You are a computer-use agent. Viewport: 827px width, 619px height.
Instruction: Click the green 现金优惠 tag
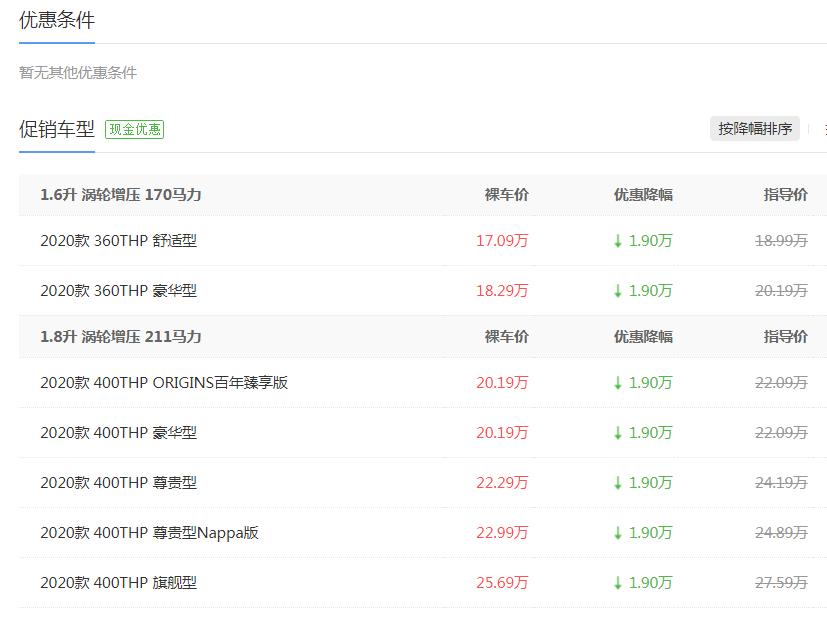click(x=134, y=129)
